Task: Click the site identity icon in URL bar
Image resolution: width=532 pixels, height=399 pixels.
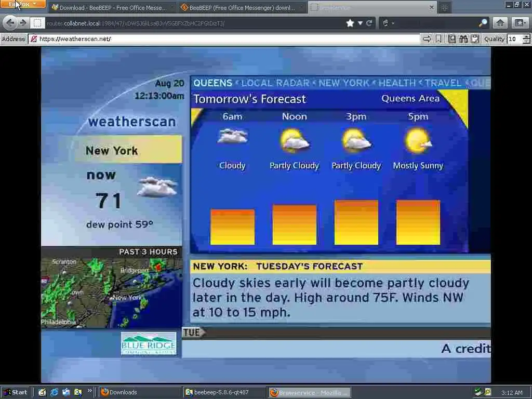Action: tap(37, 23)
